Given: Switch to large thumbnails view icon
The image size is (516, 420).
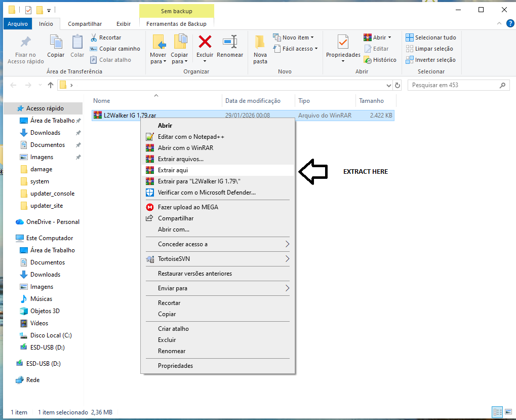Looking at the screenshot, I should click(508, 412).
